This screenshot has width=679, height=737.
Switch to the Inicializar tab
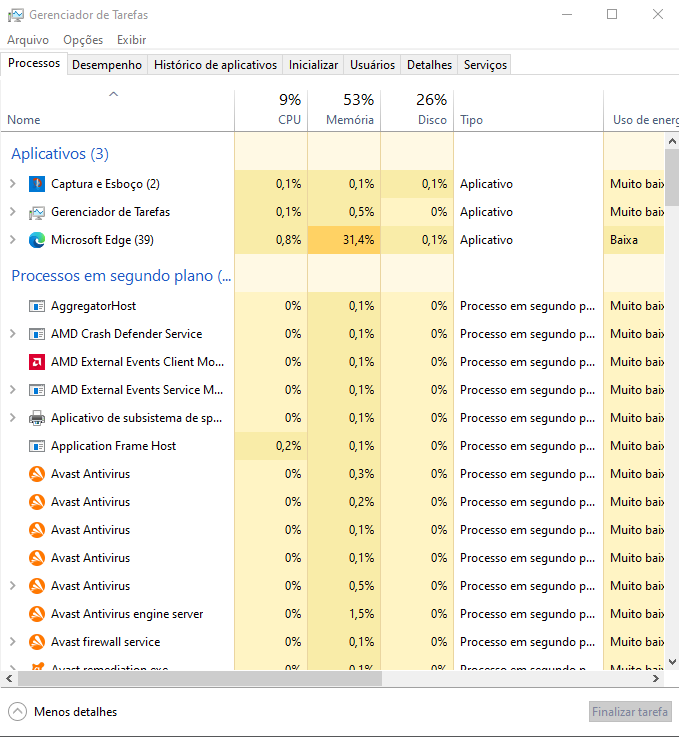313,65
